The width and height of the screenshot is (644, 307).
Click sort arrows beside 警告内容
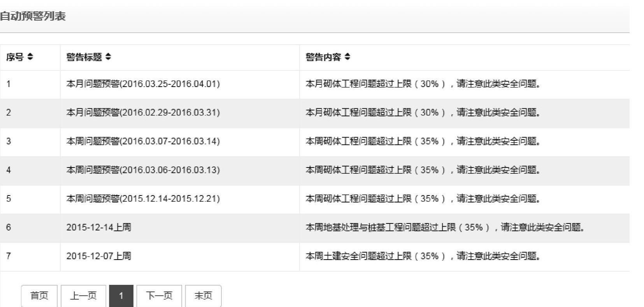[x=347, y=57]
